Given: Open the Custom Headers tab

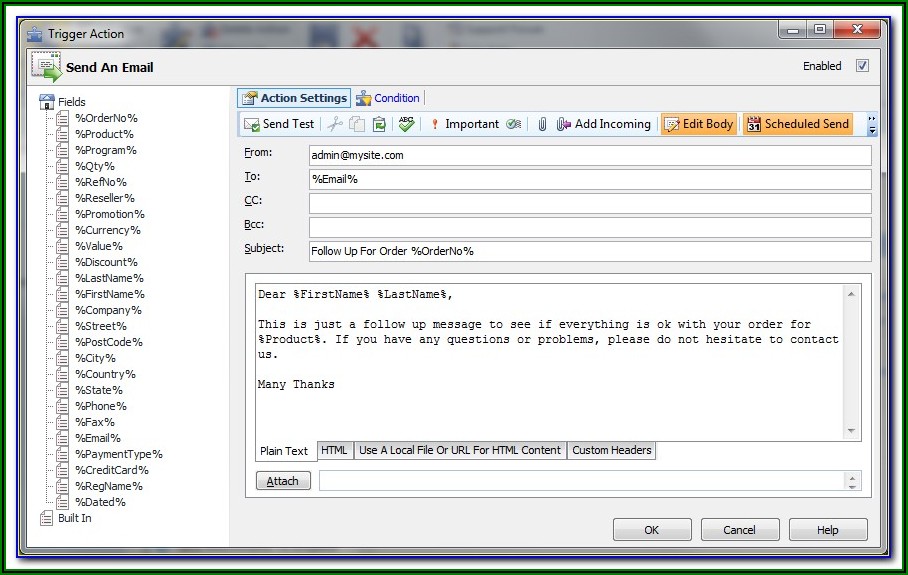Looking at the screenshot, I should click(611, 450).
